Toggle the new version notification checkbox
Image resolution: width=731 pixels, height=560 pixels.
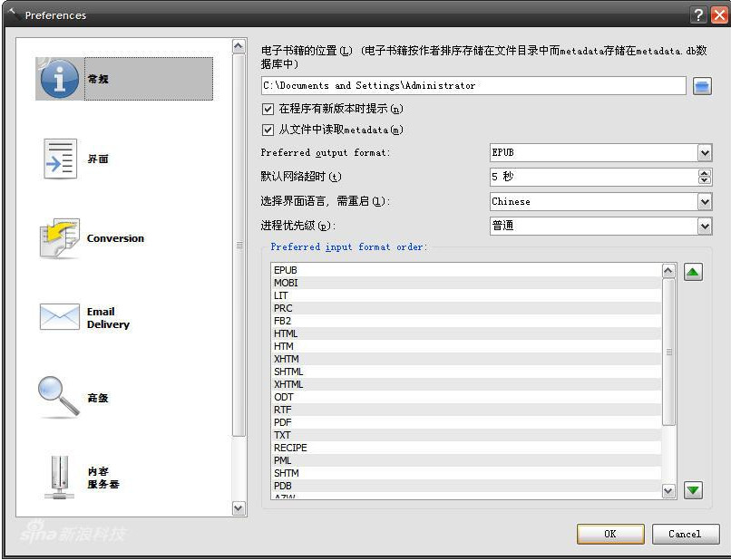(268, 109)
